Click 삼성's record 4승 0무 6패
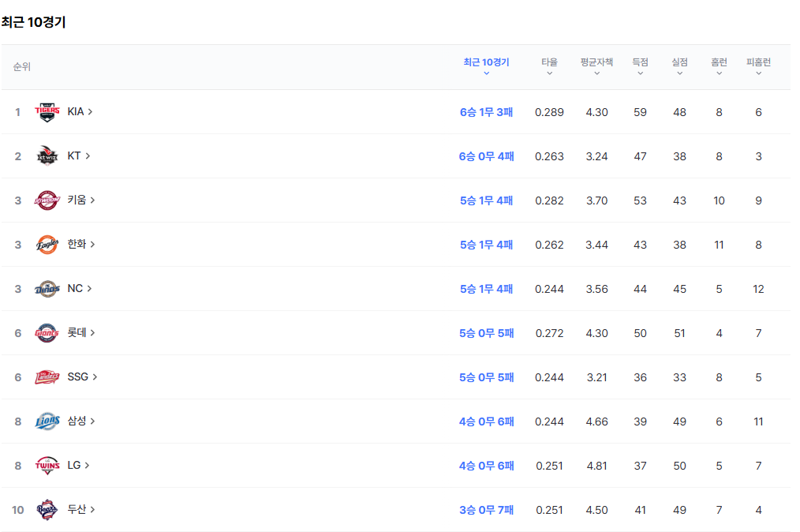This screenshot has height=532, width=800. click(x=486, y=422)
